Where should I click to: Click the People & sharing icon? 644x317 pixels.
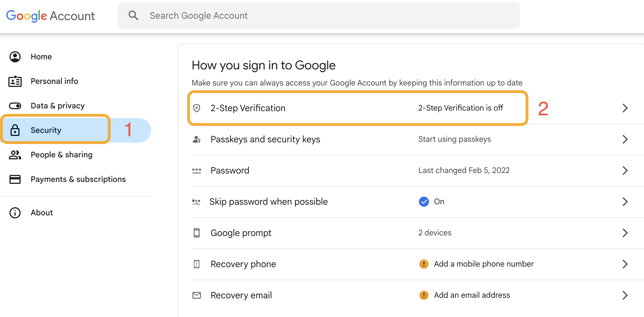(x=15, y=155)
